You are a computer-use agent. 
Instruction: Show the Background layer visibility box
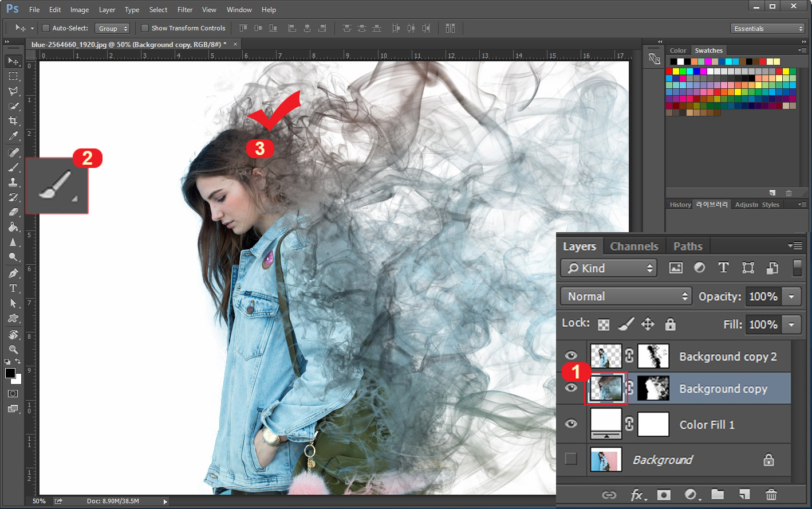point(571,459)
